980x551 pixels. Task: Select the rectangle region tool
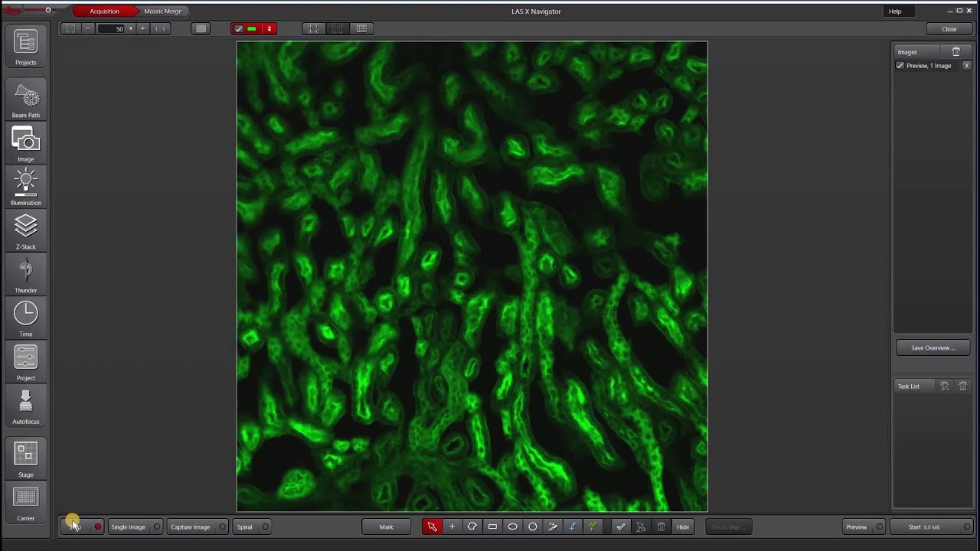click(492, 527)
